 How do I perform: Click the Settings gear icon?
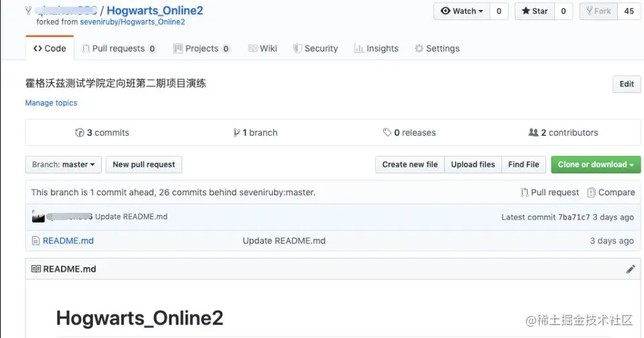point(419,48)
